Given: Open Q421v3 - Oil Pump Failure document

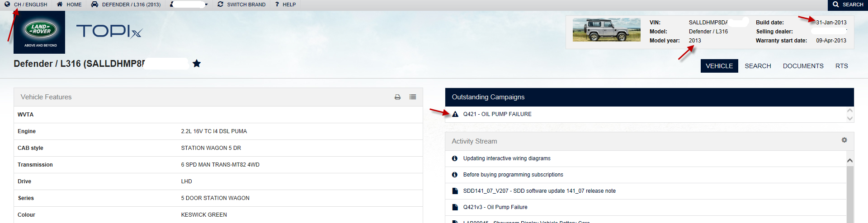Looking at the screenshot, I should click(495, 207).
